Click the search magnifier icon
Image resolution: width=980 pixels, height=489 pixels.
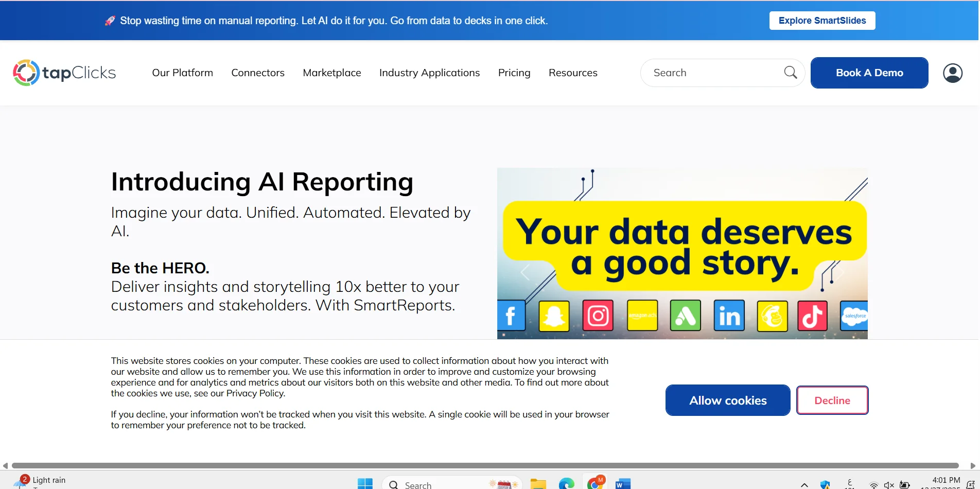click(x=790, y=73)
